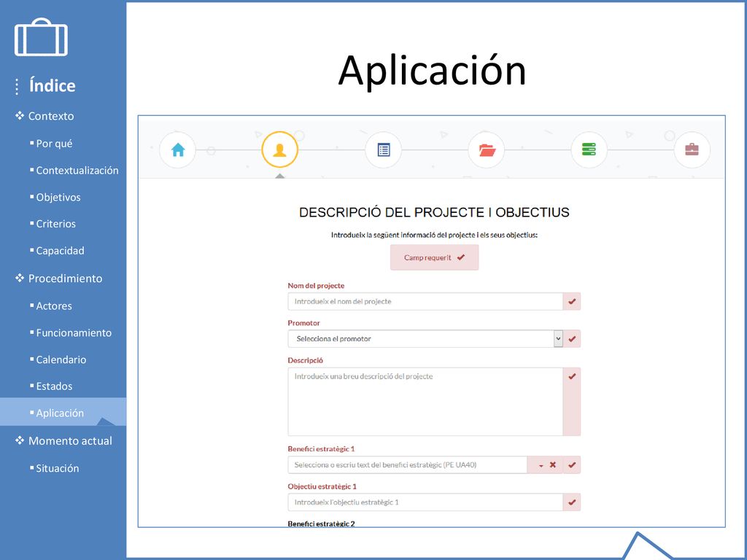Click the Objectiu estratègic 1 label
Image resolution: width=747 pixels, height=560 pixels.
[322, 486]
